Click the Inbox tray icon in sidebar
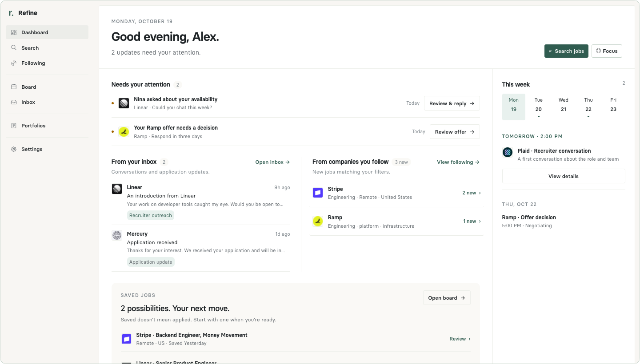Viewport: 640px width, 364px height. point(14,102)
